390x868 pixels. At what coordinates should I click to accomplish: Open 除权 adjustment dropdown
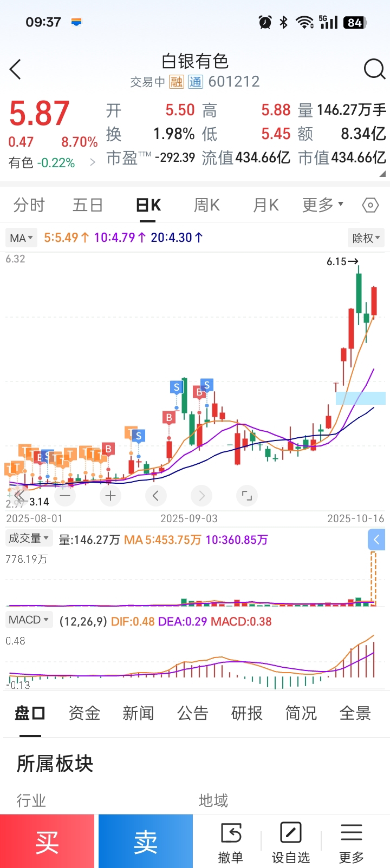pyautogui.click(x=366, y=238)
